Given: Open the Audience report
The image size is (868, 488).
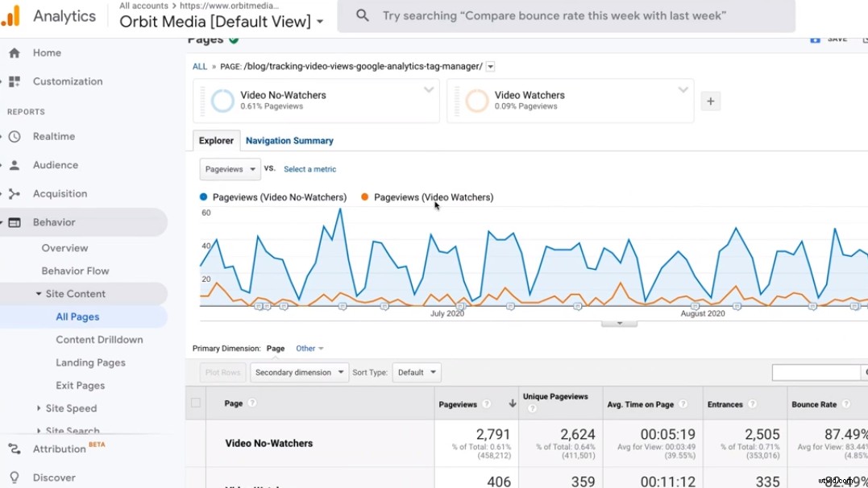Looking at the screenshot, I should point(17,165).
